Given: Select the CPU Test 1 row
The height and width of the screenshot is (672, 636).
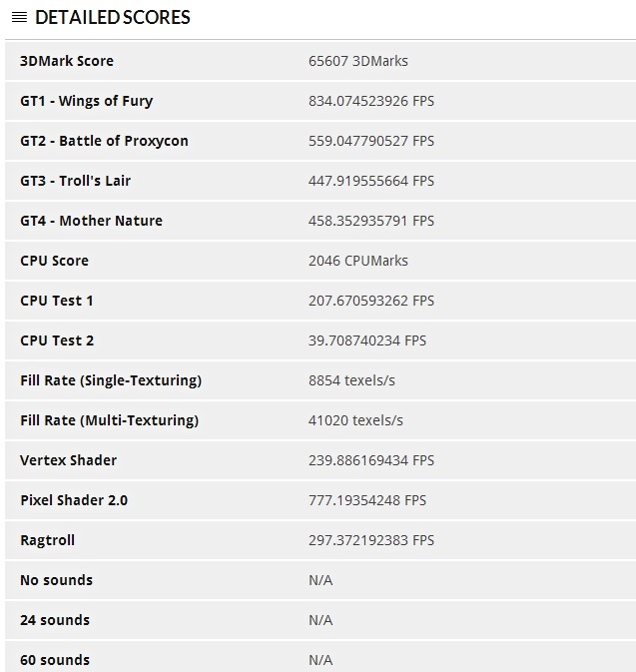Looking at the screenshot, I should pyautogui.click(x=320, y=301).
